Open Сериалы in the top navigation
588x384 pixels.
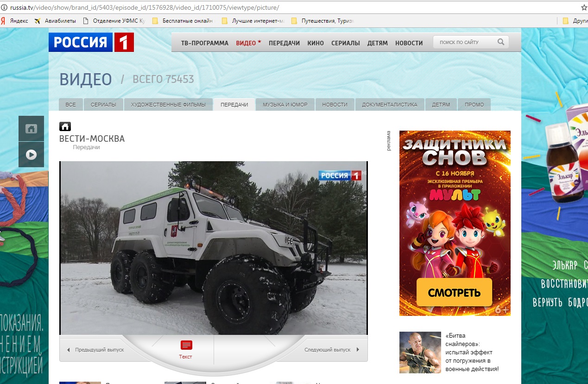click(x=345, y=43)
